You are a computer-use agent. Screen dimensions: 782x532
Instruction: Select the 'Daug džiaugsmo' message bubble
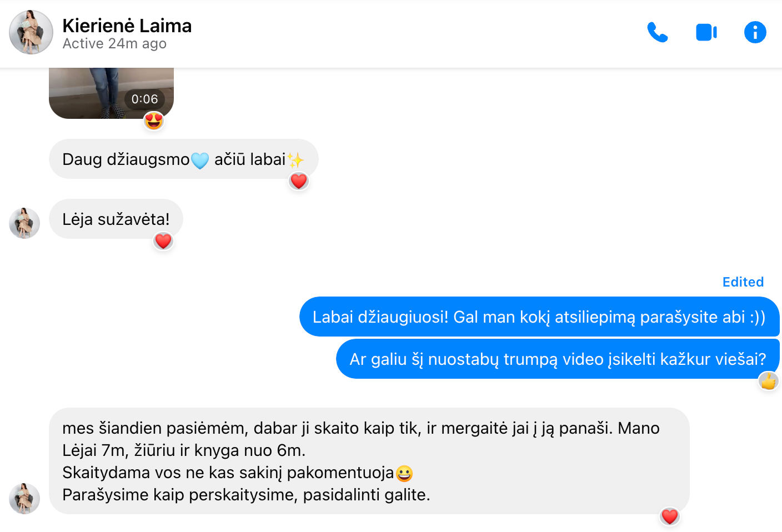[184, 159]
